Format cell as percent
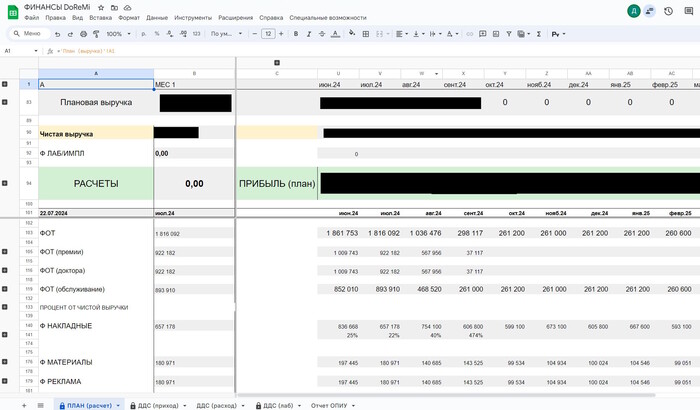This screenshot has width=700, height=410. [x=156, y=34]
